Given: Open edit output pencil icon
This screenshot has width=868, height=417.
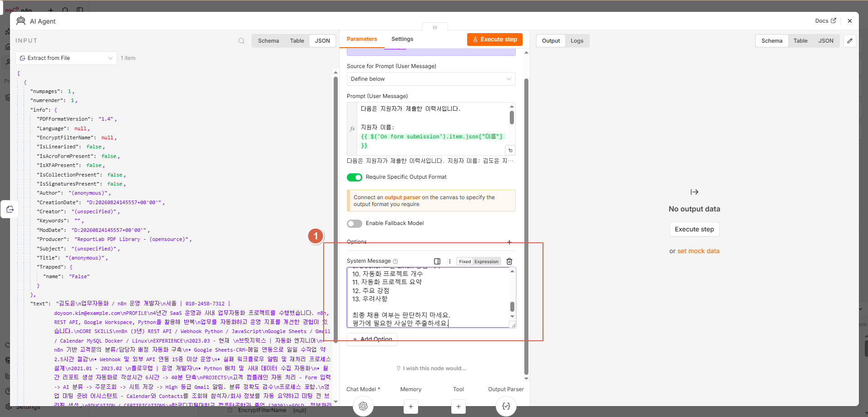Looking at the screenshot, I should point(850,41).
